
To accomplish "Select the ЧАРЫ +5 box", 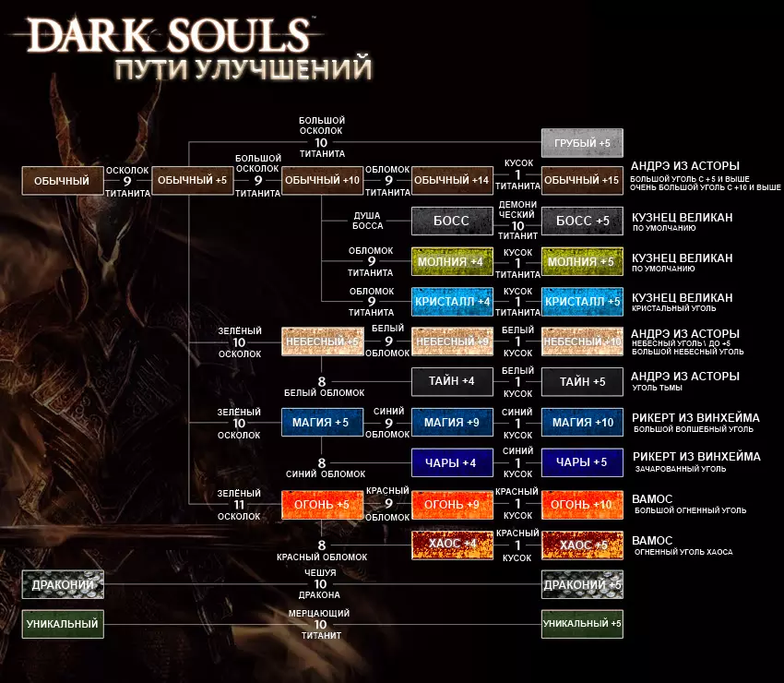I will click(582, 462).
